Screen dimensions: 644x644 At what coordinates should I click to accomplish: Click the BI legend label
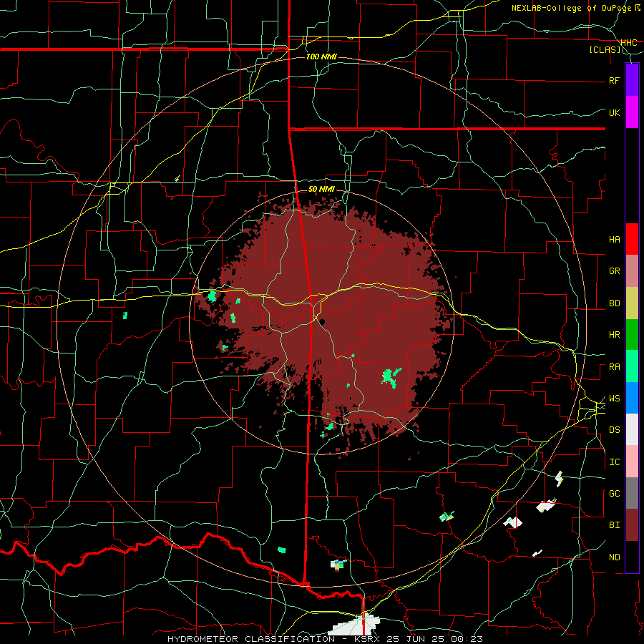(x=614, y=525)
